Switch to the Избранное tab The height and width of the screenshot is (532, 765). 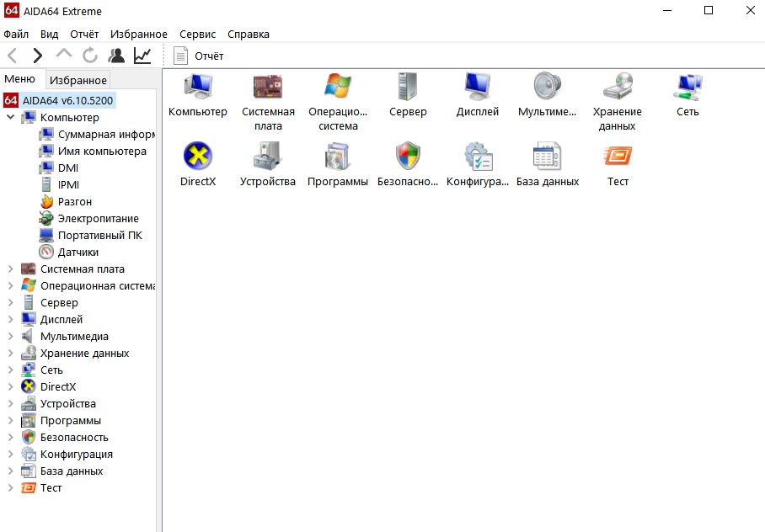[x=78, y=80]
